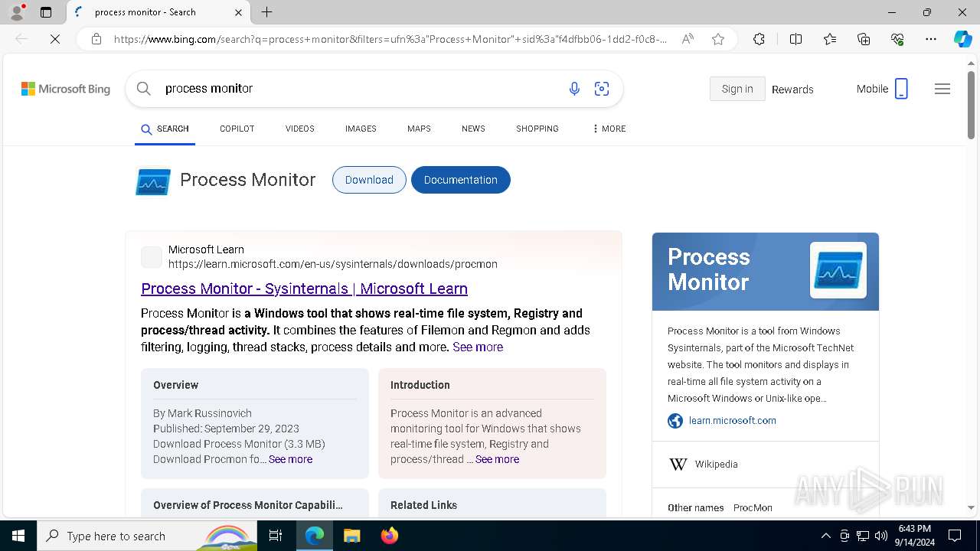980x551 pixels.
Task: Search using an image icon
Action: 602,89
